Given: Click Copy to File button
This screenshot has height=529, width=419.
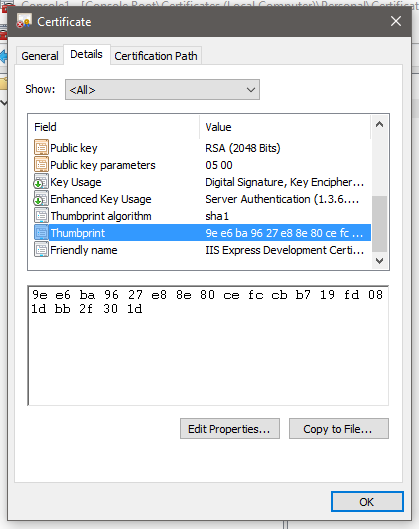Looking at the screenshot, I should pyautogui.click(x=339, y=429).
